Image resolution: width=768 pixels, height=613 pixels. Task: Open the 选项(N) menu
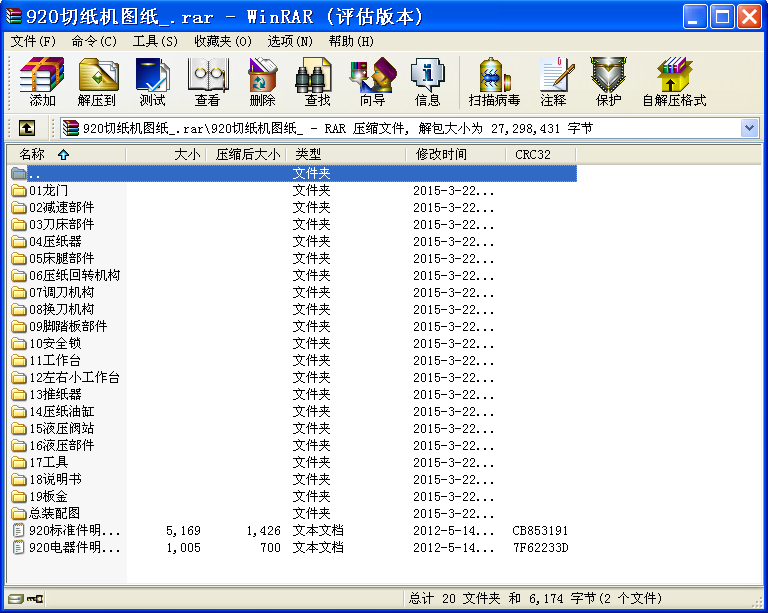(290, 41)
